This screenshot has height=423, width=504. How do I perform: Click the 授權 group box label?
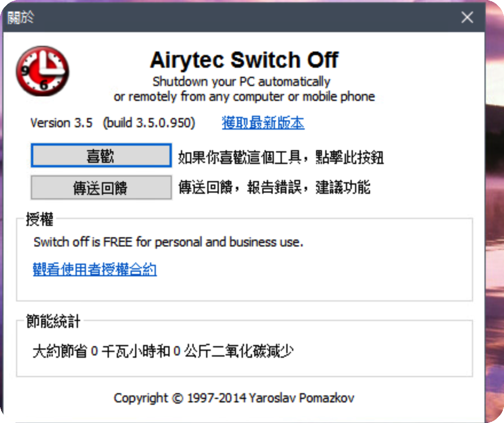(x=39, y=219)
